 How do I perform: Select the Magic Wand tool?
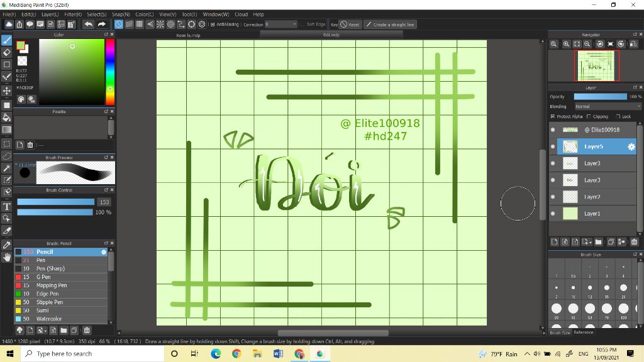tap(6, 168)
